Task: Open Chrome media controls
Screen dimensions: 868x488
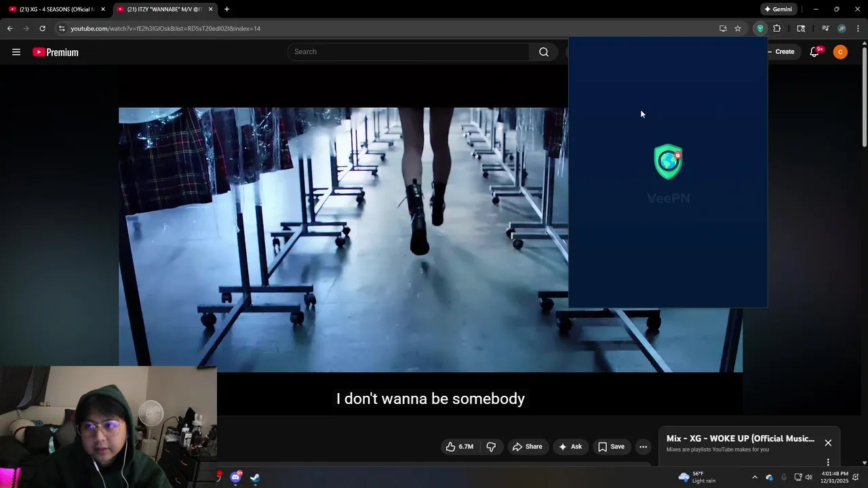Action: click(825, 28)
